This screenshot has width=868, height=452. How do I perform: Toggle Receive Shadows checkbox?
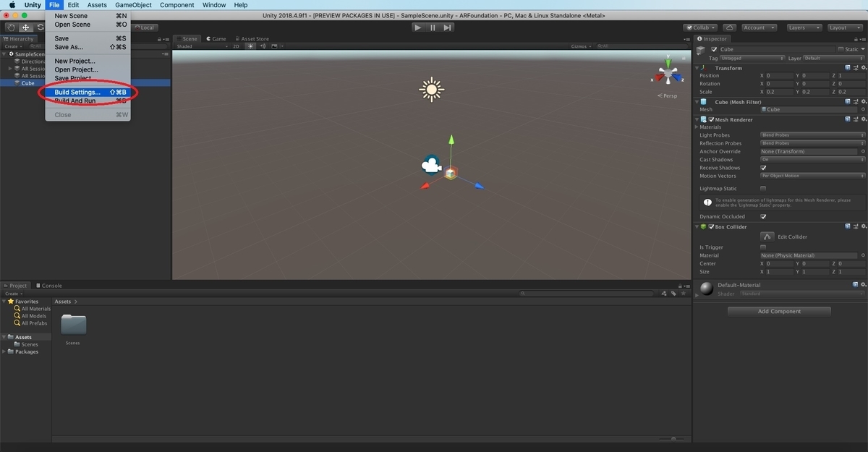[763, 168]
